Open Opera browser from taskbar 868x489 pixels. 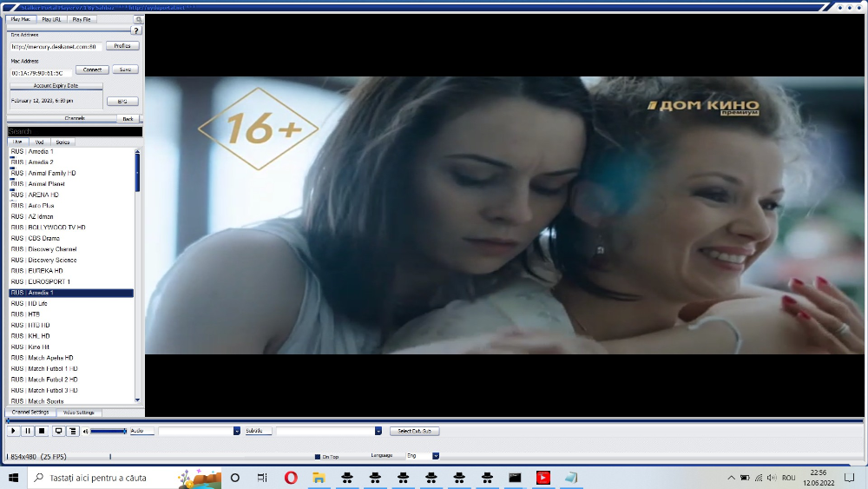291,478
